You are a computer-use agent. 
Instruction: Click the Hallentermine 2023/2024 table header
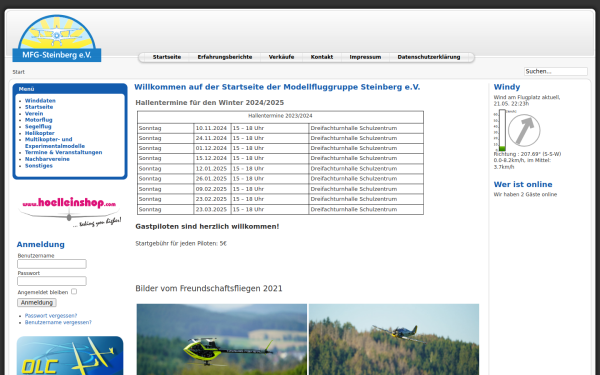click(x=280, y=116)
